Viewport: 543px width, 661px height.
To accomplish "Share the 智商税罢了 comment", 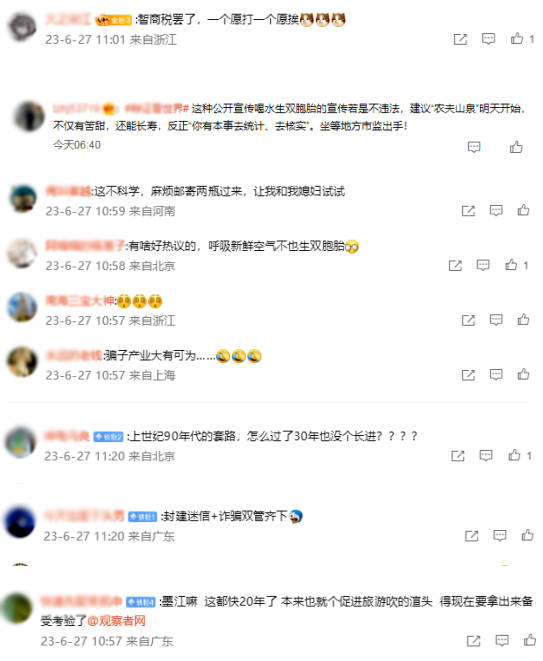I will click(460, 40).
